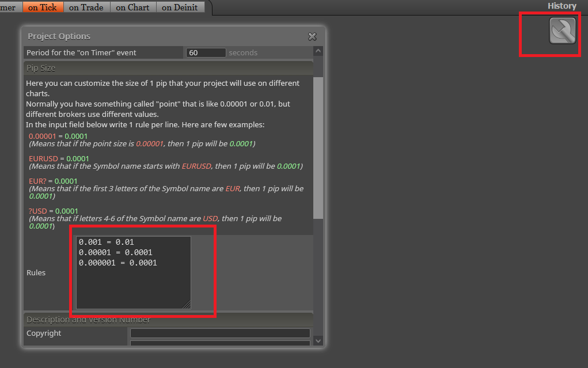Screen dimensions: 588x368
Task: Open the History panel
Action: pos(562,6)
